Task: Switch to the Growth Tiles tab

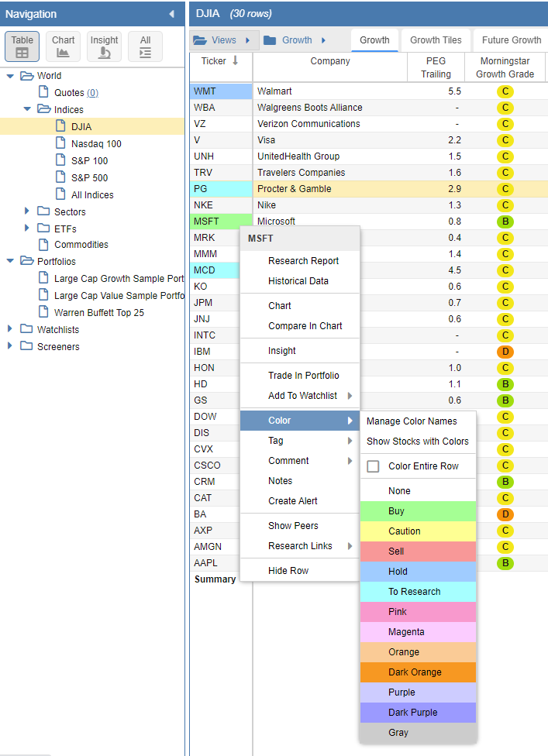Action: pos(436,40)
